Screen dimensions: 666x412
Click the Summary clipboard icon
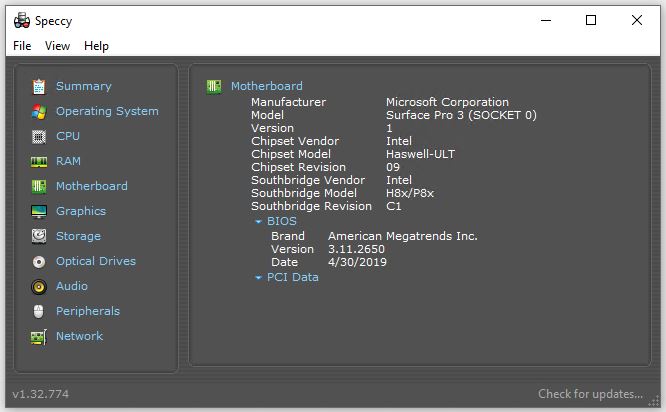(39, 86)
